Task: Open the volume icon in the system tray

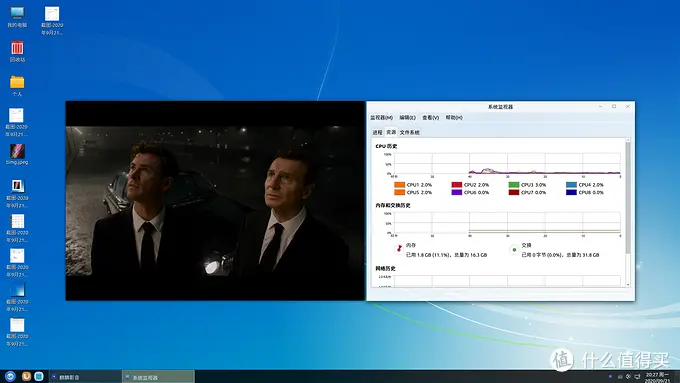Action: point(628,376)
